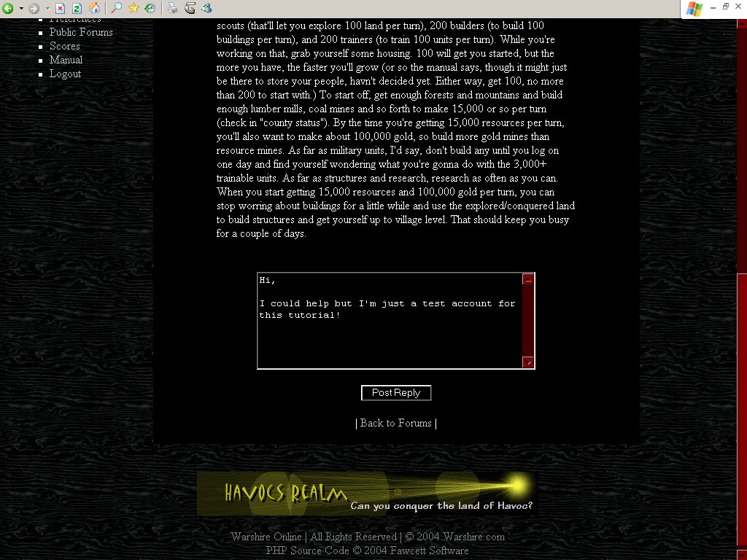Print the page using the printer icon

(172, 8)
